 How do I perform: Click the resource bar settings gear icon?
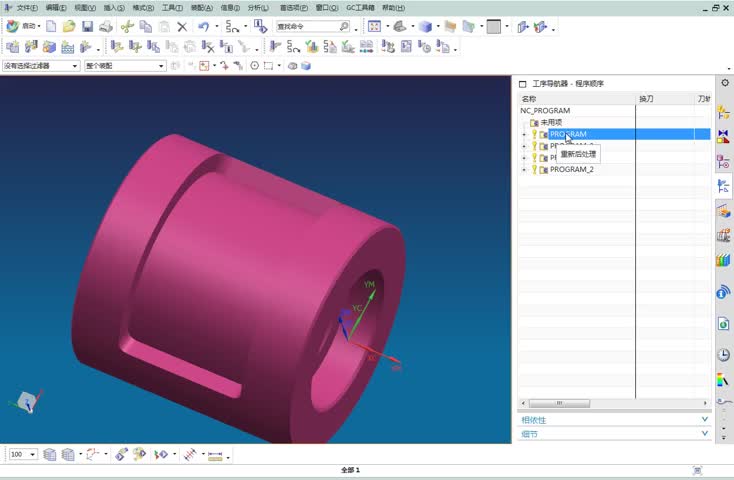(x=724, y=83)
